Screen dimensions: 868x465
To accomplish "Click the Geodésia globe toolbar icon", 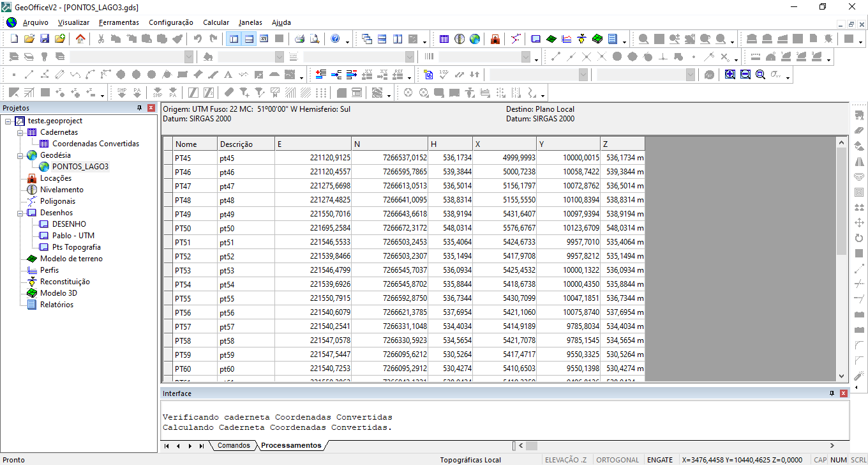I will tap(475, 39).
